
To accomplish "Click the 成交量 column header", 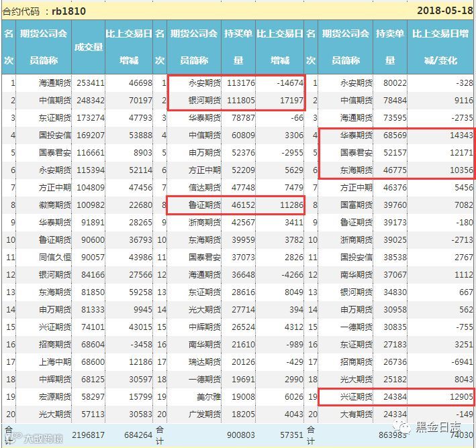I will pyautogui.click(x=89, y=47).
